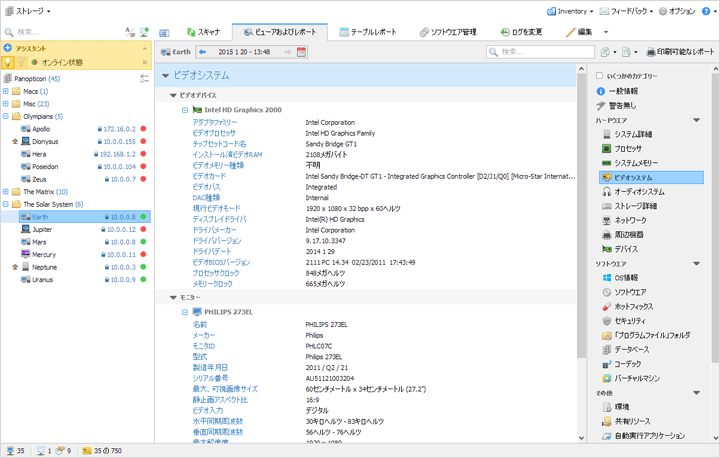The width and height of the screenshot is (720, 458).
Task: Collapse the ビデオシステム section header
Action: click(x=165, y=76)
